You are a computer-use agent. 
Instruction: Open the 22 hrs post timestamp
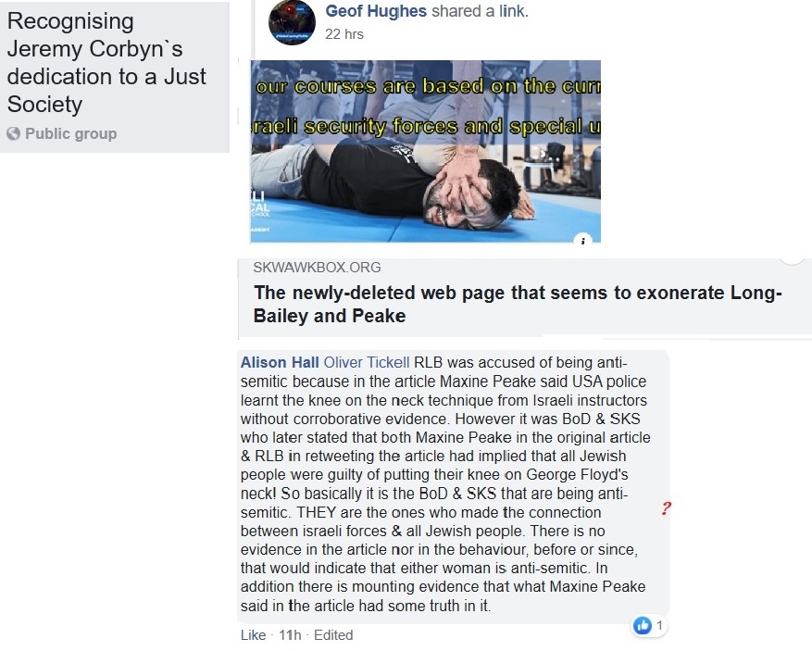344,34
